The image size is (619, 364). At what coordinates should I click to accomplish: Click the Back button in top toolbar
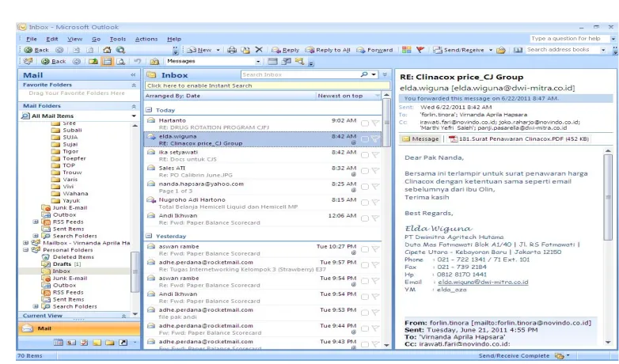[36, 50]
